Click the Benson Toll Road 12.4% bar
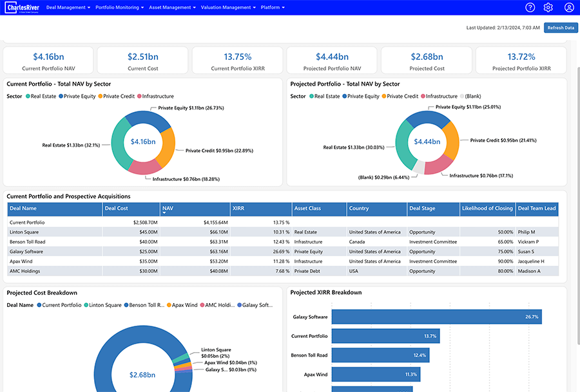 coord(381,355)
